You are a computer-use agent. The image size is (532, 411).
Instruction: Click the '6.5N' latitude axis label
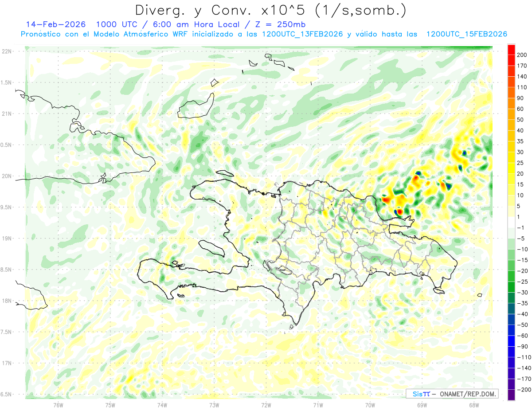tap(7, 394)
